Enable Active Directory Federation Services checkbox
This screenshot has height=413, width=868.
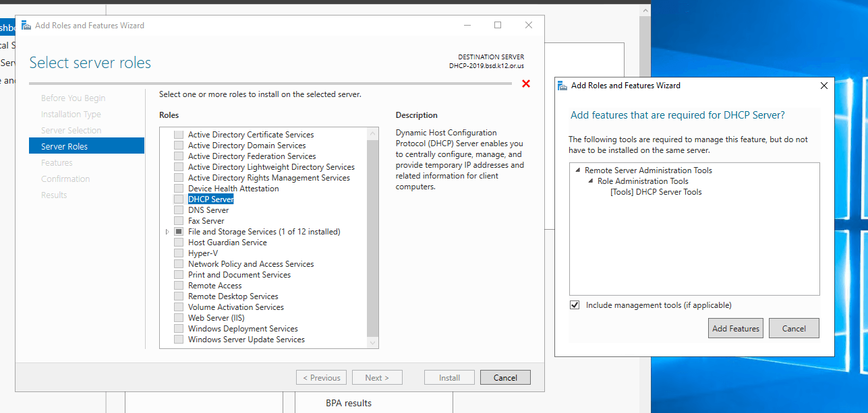point(179,156)
